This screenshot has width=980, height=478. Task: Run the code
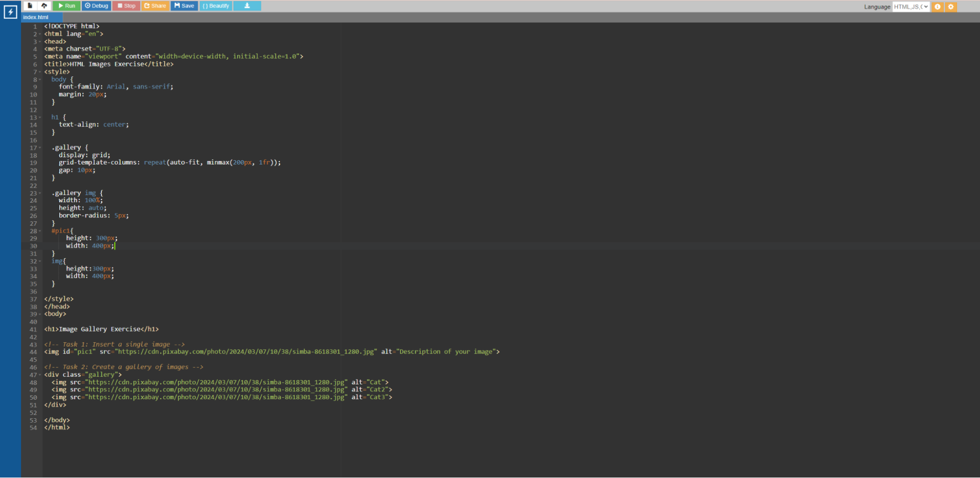click(x=67, y=6)
